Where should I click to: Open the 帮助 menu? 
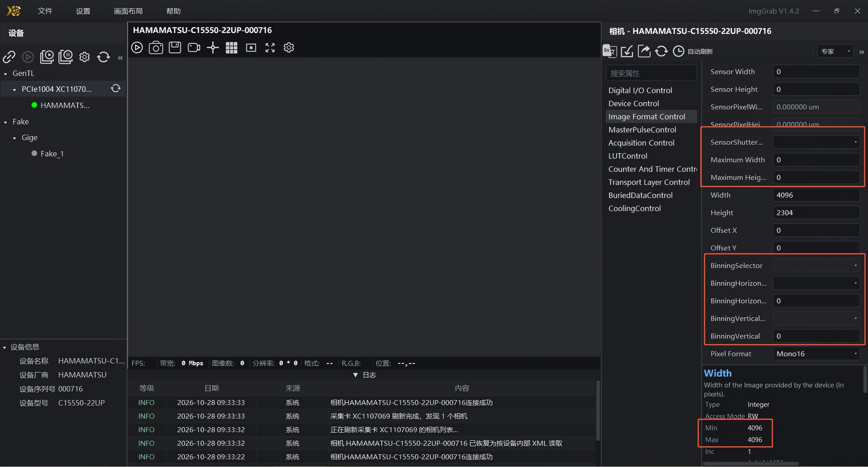coord(174,11)
